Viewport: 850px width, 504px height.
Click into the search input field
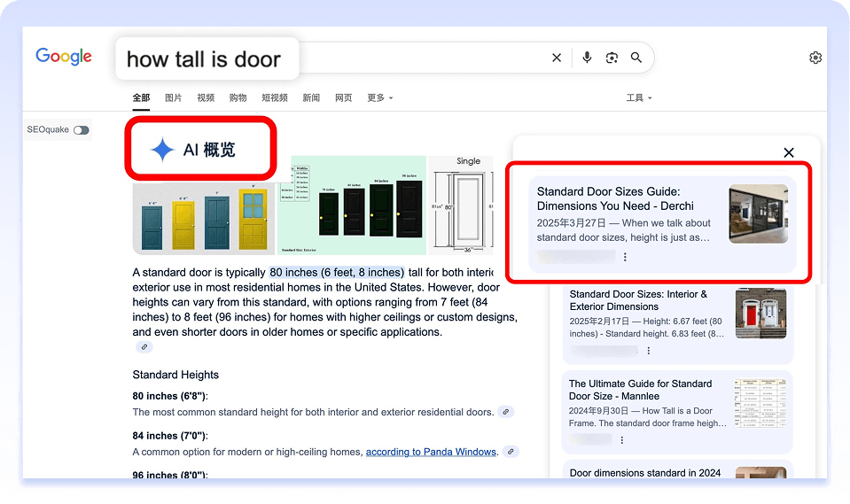pos(417,58)
